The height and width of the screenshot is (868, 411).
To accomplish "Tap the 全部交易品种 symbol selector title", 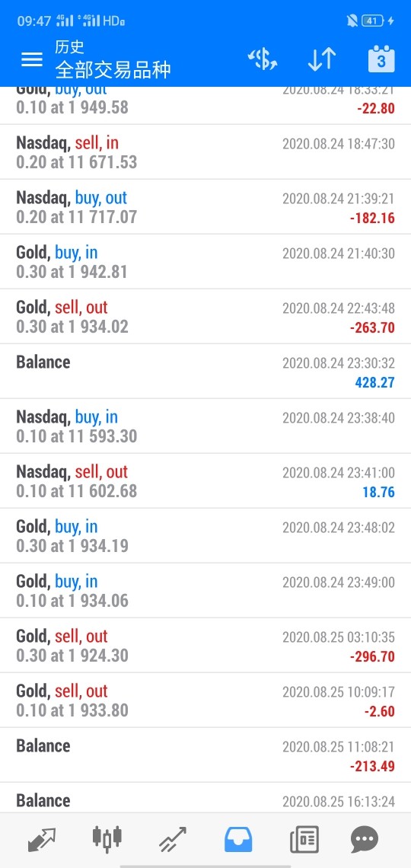I will coord(113,70).
